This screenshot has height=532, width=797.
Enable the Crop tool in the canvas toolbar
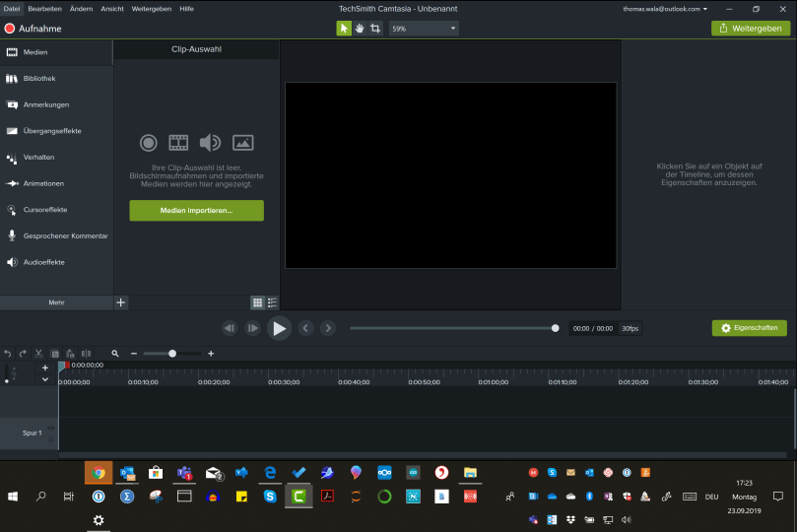pos(375,29)
